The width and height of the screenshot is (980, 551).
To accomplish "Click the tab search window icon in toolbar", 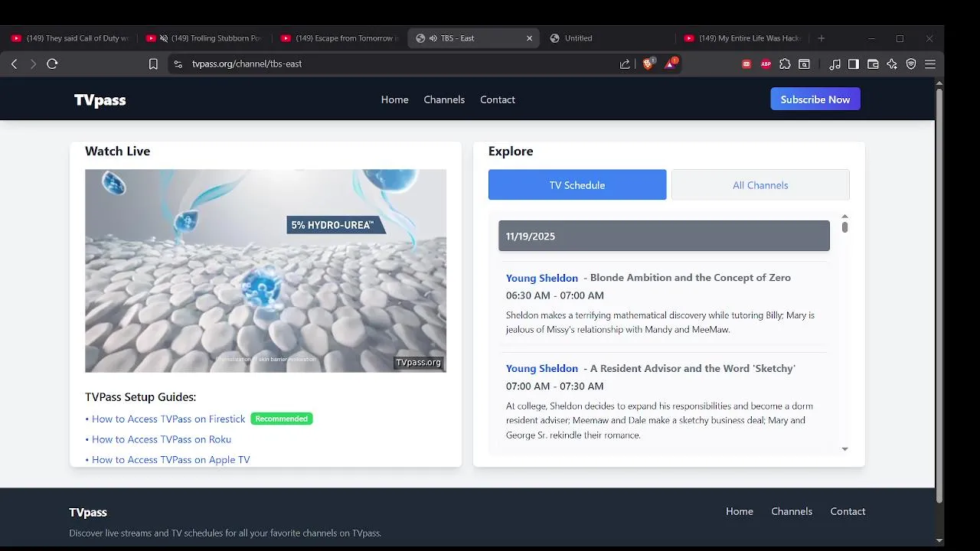I will [x=804, y=64].
